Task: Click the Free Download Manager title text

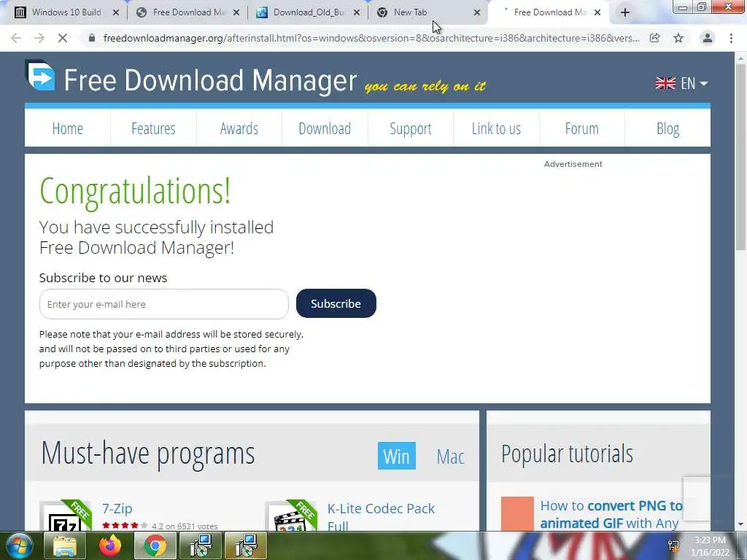Action: [210, 79]
